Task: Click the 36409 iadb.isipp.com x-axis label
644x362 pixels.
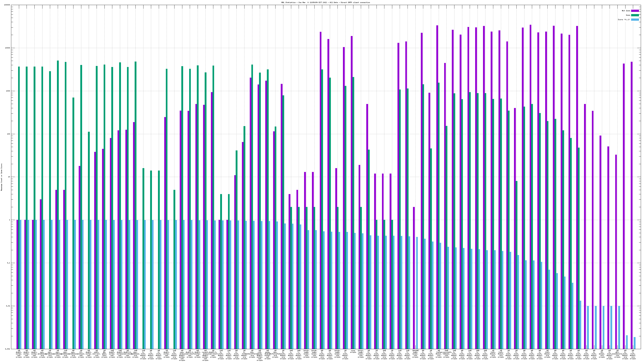Action: pyautogui.click(x=415, y=354)
